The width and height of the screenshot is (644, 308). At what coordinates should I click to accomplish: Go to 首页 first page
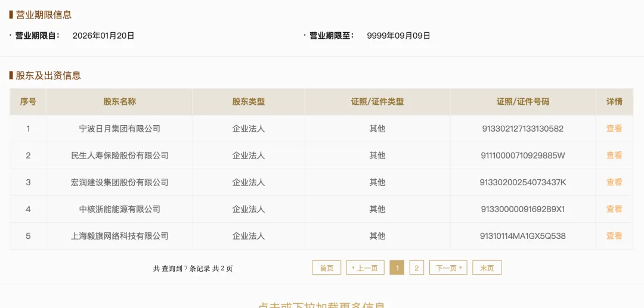tap(327, 268)
